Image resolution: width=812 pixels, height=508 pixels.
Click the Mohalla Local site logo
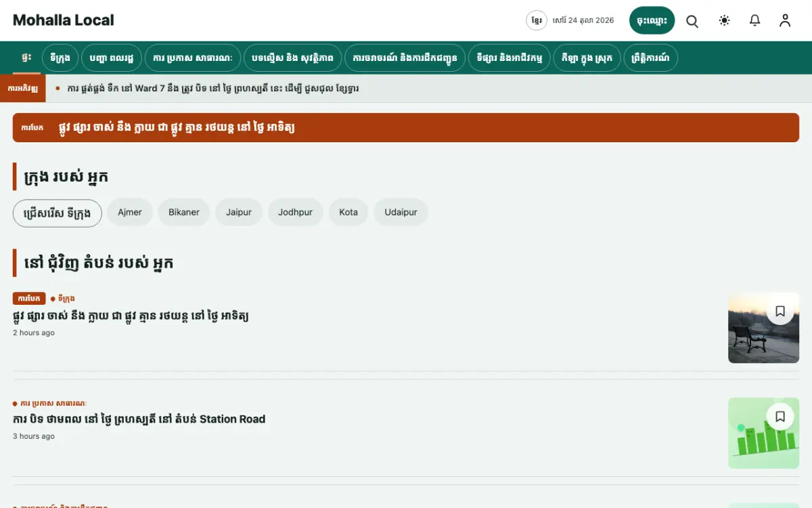click(x=64, y=20)
